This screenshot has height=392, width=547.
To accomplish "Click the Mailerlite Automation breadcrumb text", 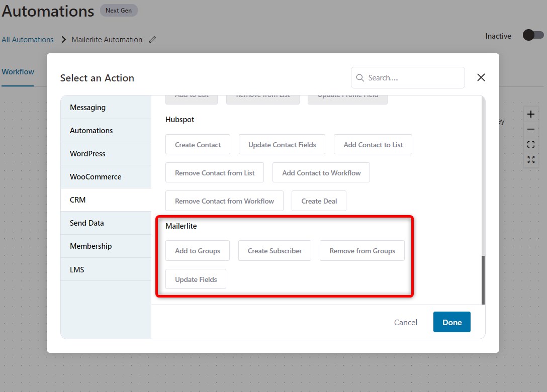I will pyautogui.click(x=107, y=40).
